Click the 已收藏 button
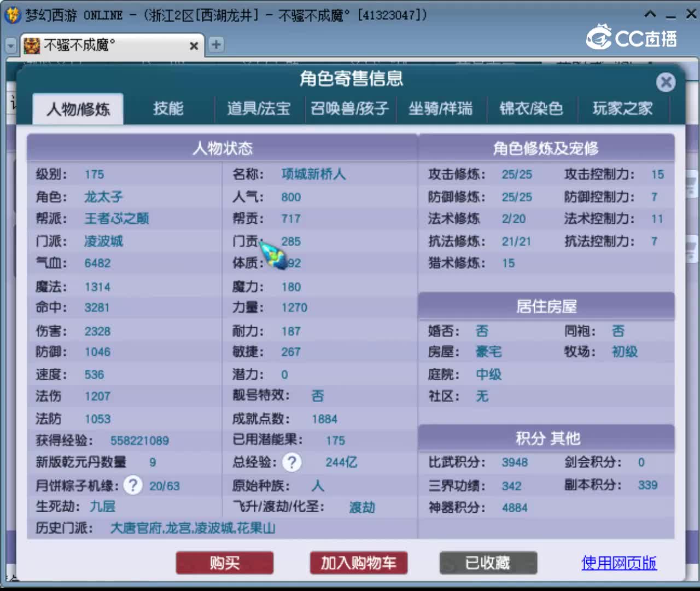The image size is (700, 591). click(488, 563)
